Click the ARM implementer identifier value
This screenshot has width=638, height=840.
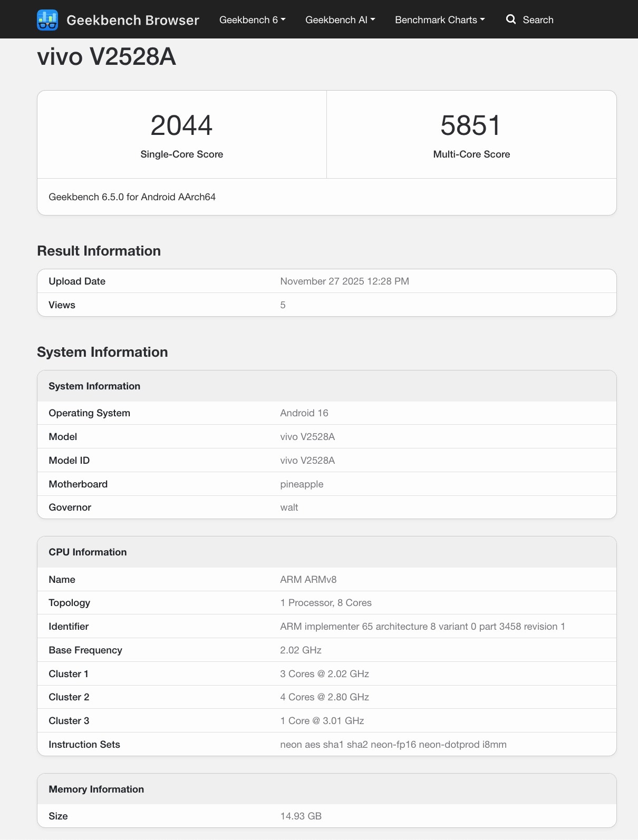(x=422, y=627)
